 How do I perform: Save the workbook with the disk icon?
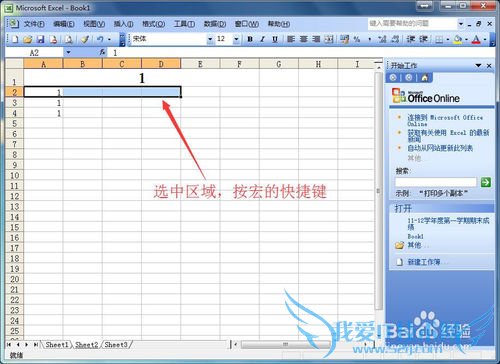[40, 39]
